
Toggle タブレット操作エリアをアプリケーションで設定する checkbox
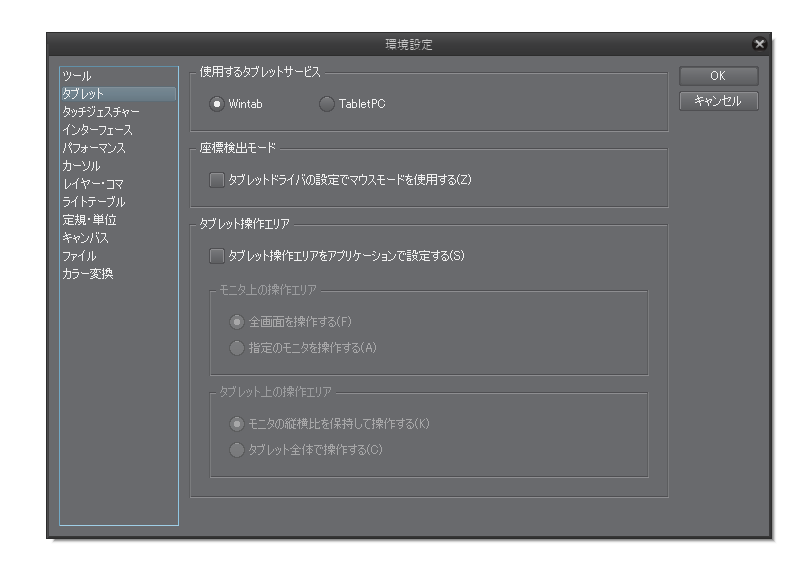click(x=217, y=256)
